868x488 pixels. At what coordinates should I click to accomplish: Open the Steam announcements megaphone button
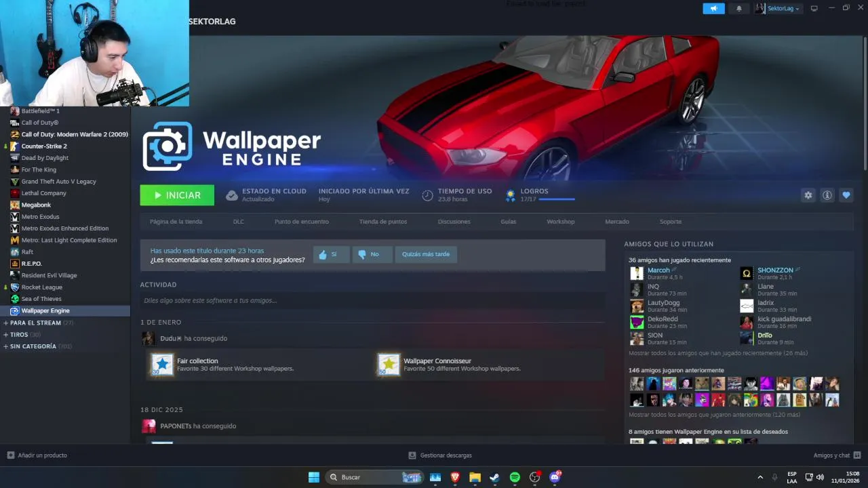pos(713,8)
